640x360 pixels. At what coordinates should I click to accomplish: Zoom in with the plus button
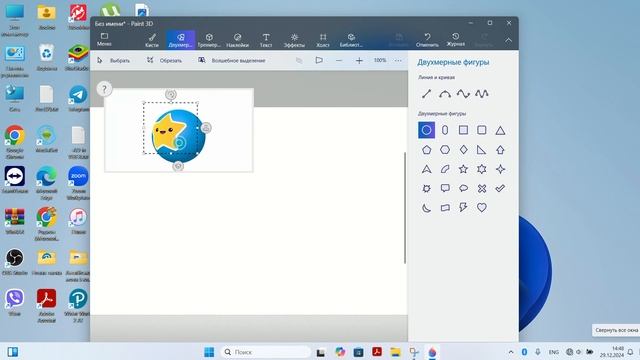point(359,60)
